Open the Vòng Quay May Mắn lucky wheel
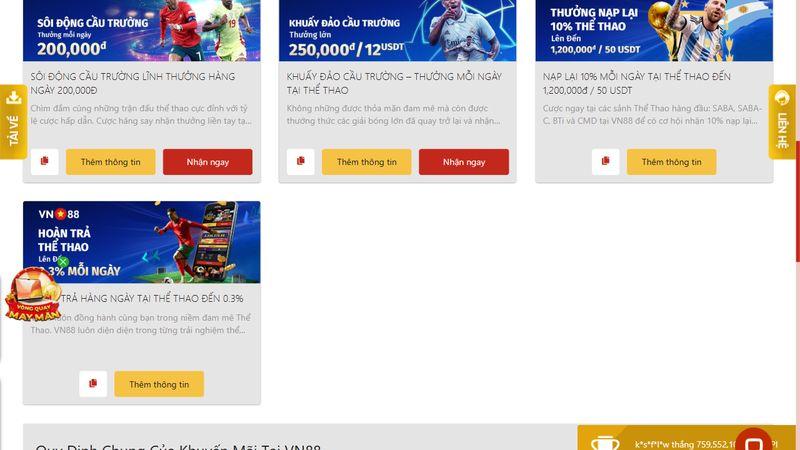The image size is (800, 450). pyautogui.click(x=33, y=297)
